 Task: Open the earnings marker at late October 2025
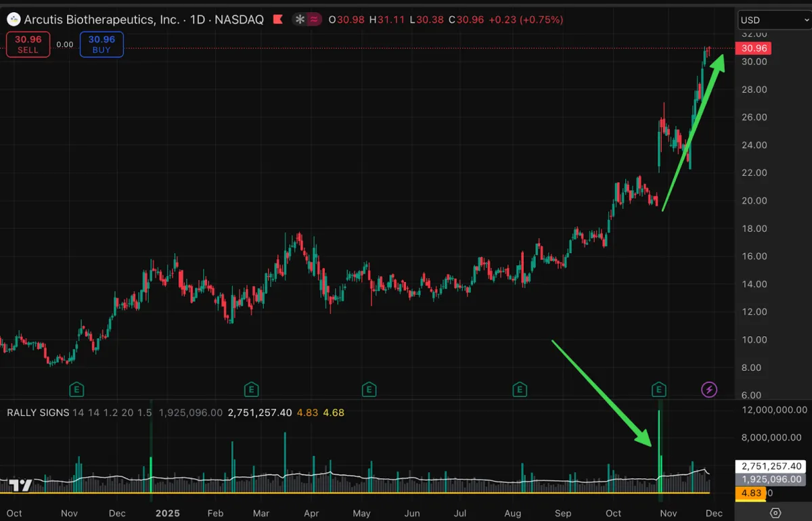tap(659, 389)
